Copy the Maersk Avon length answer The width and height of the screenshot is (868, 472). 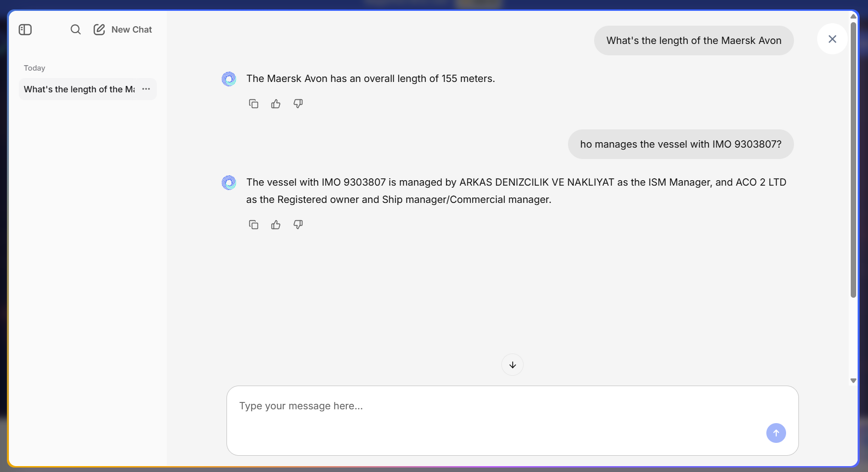click(254, 104)
